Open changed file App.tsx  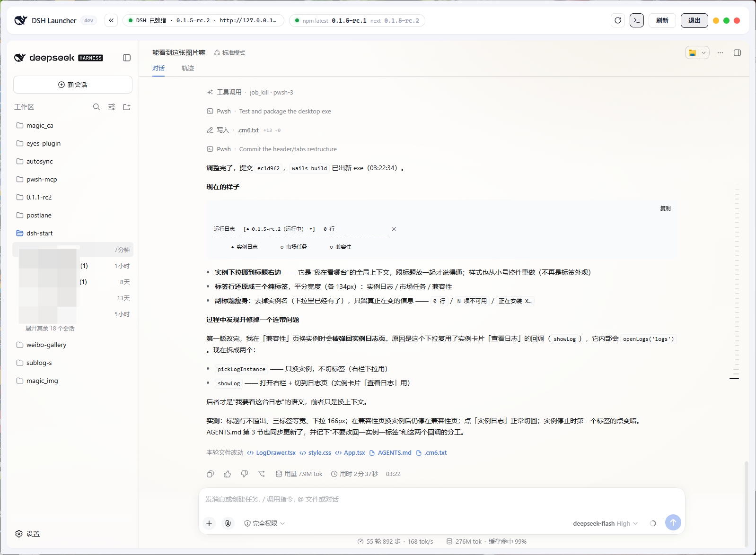click(x=350, y=452)
